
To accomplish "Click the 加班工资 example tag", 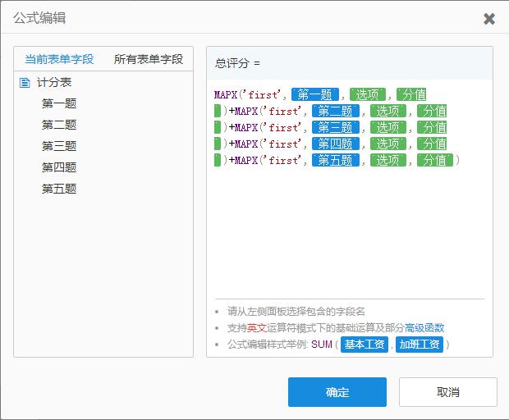I will click(x=420, y=345).
